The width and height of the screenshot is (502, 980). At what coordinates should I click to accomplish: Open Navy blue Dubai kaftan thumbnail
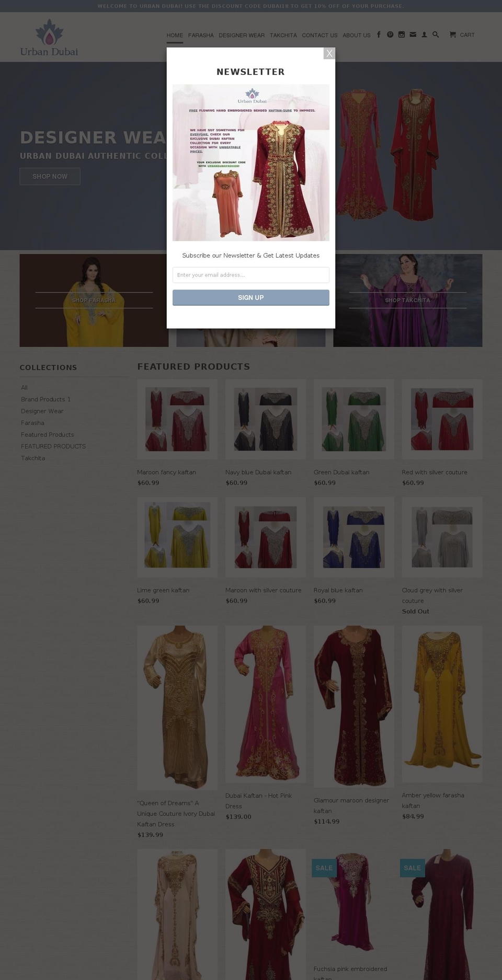pyautogui.click(x=266, y=419)
